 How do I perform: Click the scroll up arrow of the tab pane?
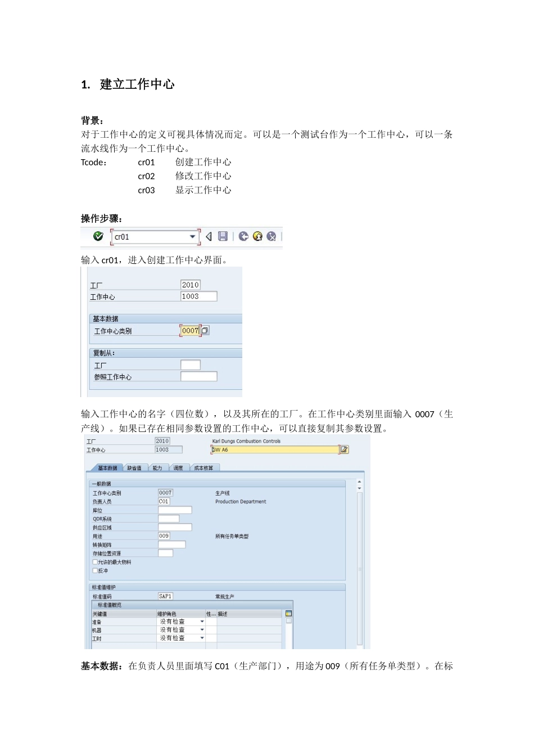(x=360, y=482)
